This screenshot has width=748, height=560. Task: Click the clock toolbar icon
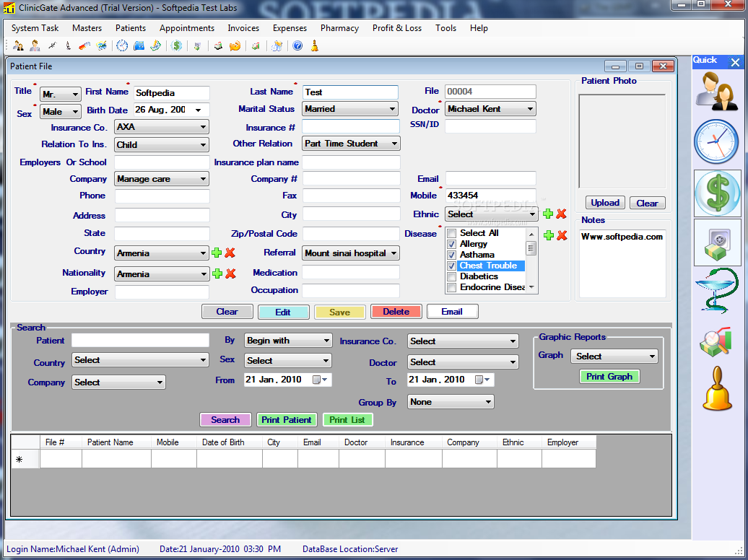[x=122, y=45]
